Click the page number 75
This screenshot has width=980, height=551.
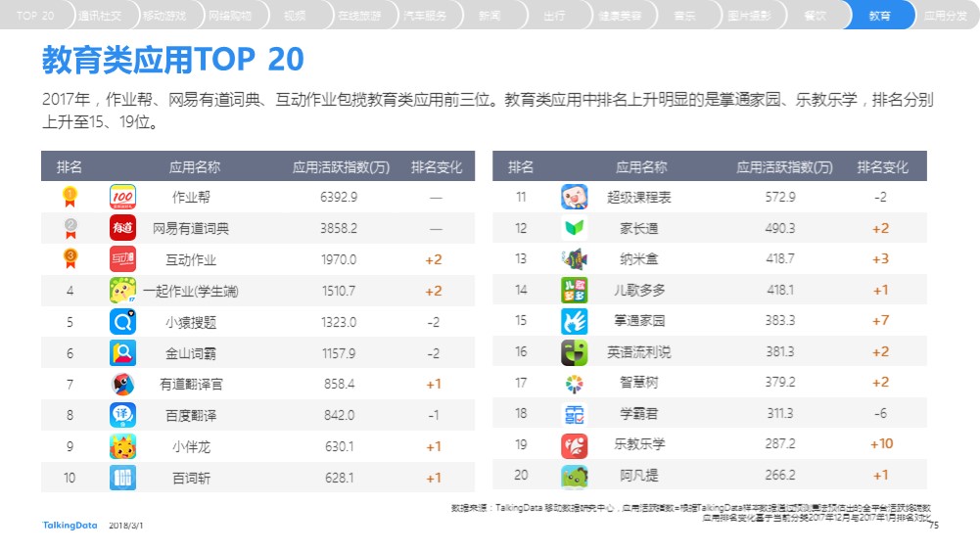coord(934,526)
